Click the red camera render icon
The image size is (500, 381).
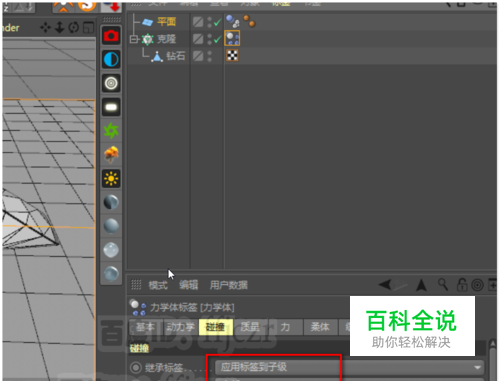(x=111, y=35)
